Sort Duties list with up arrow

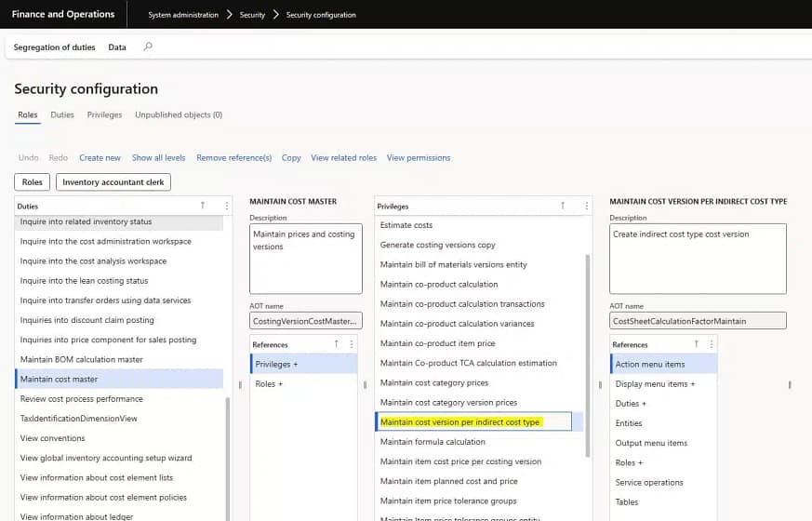pos(203,206)
